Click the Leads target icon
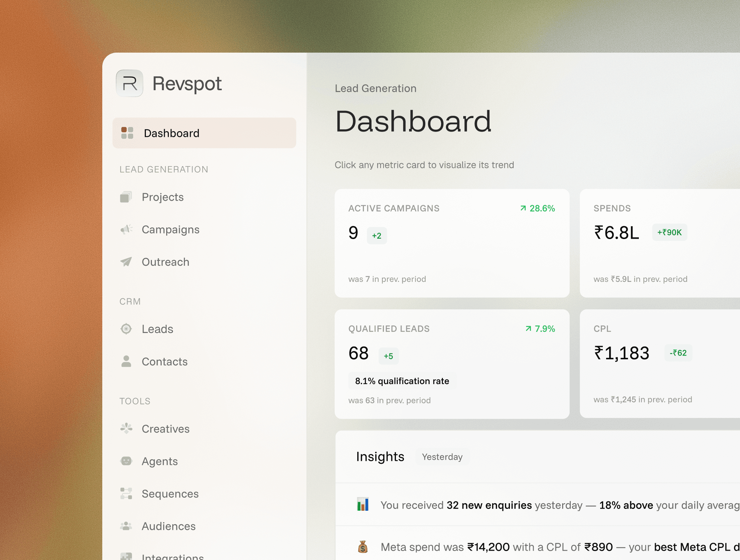740x560 pixels. (126, 329)
